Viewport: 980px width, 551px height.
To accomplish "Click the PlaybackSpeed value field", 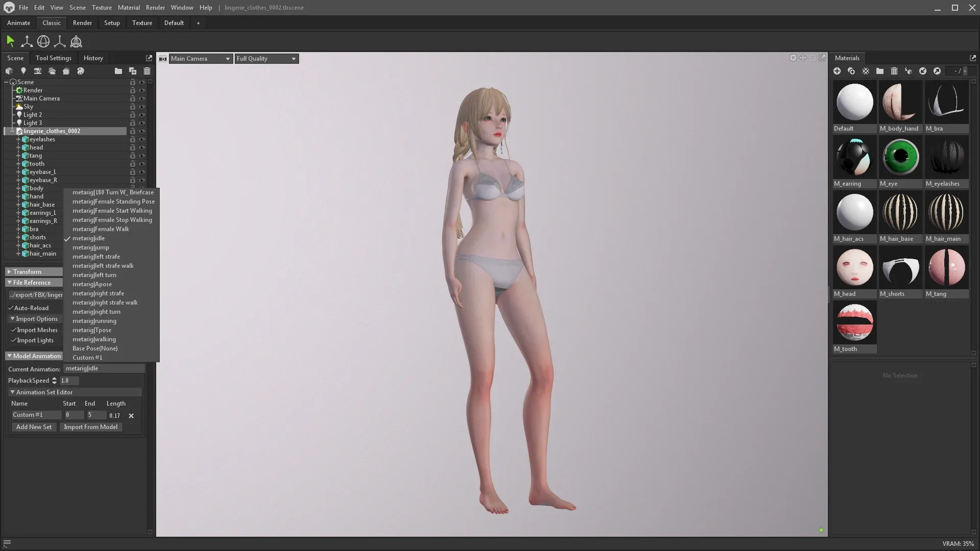I will tap(69, 381).
